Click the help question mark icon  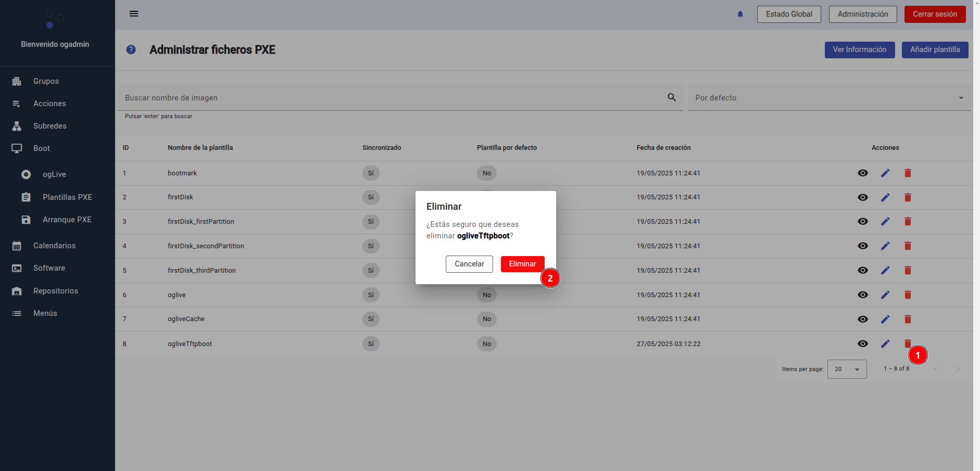pyautogui.click(x=131, y=49)
